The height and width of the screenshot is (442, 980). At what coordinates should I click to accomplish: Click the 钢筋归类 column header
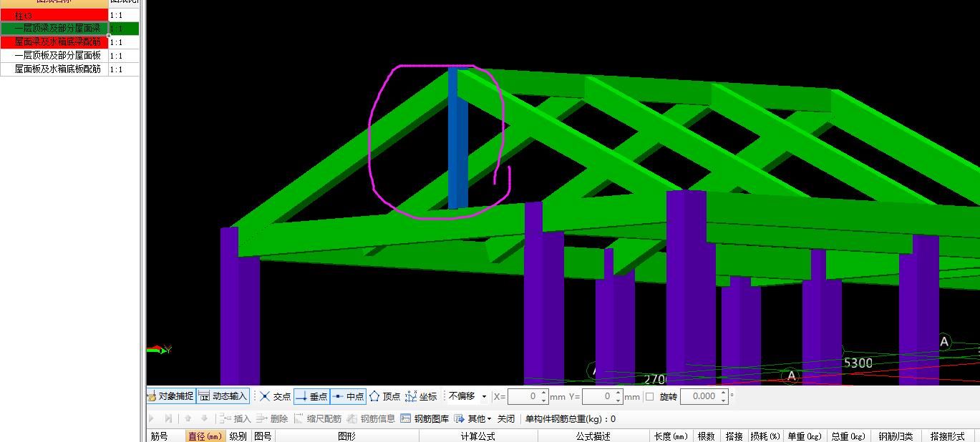895,436
